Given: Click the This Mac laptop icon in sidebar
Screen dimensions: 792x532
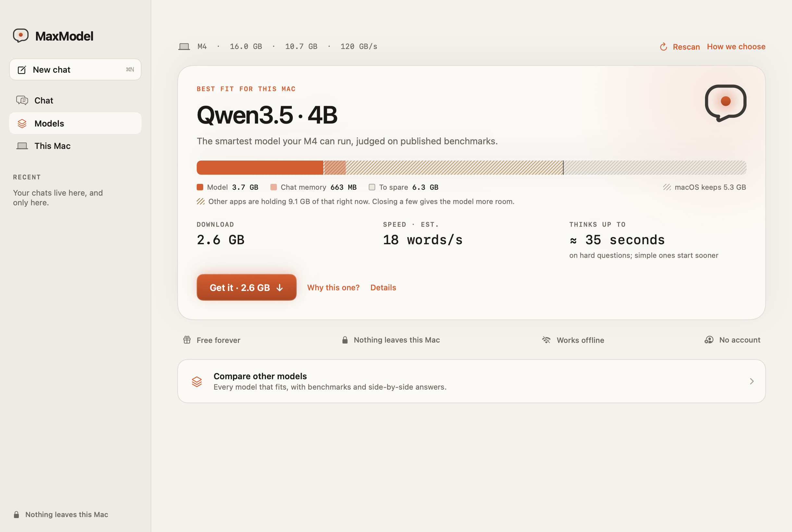Looking at the screenshot, I should click(x=22, y=146).
